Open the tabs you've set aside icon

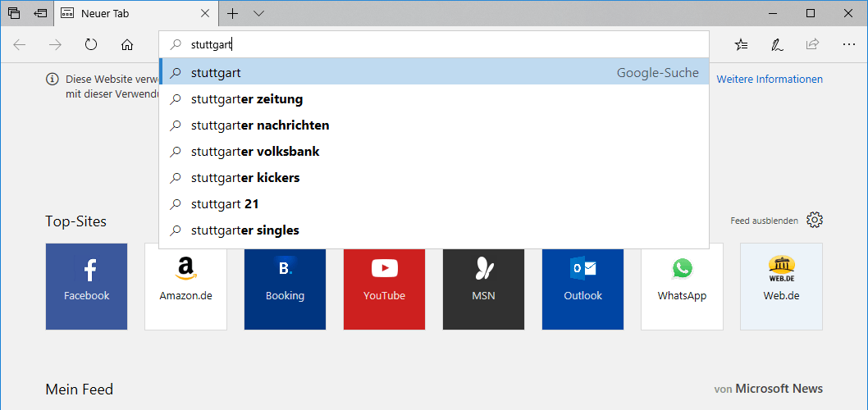(14, 13)
